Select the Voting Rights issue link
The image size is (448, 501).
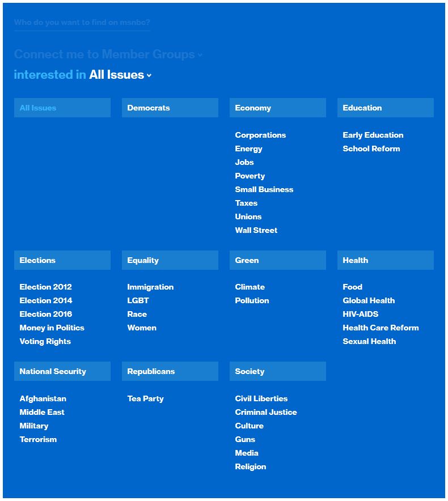(45, 341)
